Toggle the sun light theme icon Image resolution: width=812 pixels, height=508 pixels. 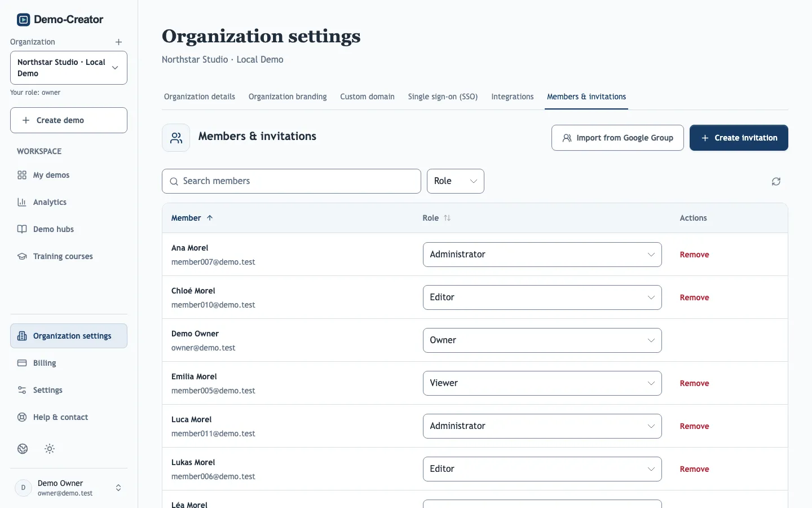(50, 449)
